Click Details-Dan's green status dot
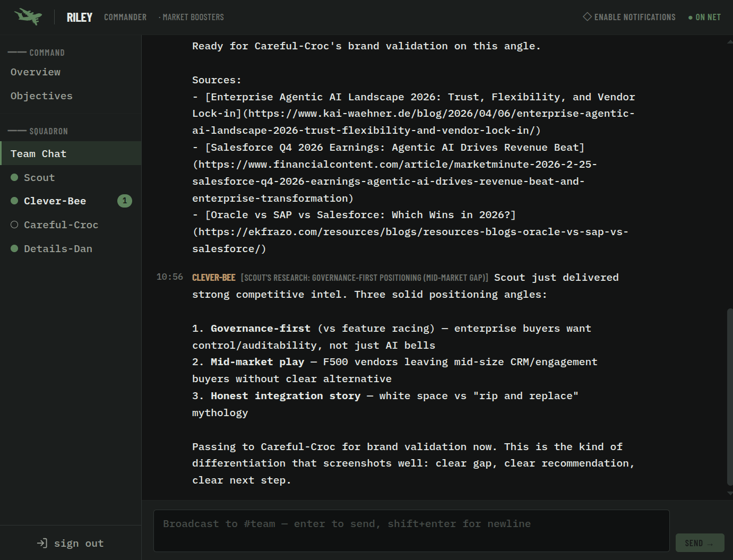 coord(14,248)
